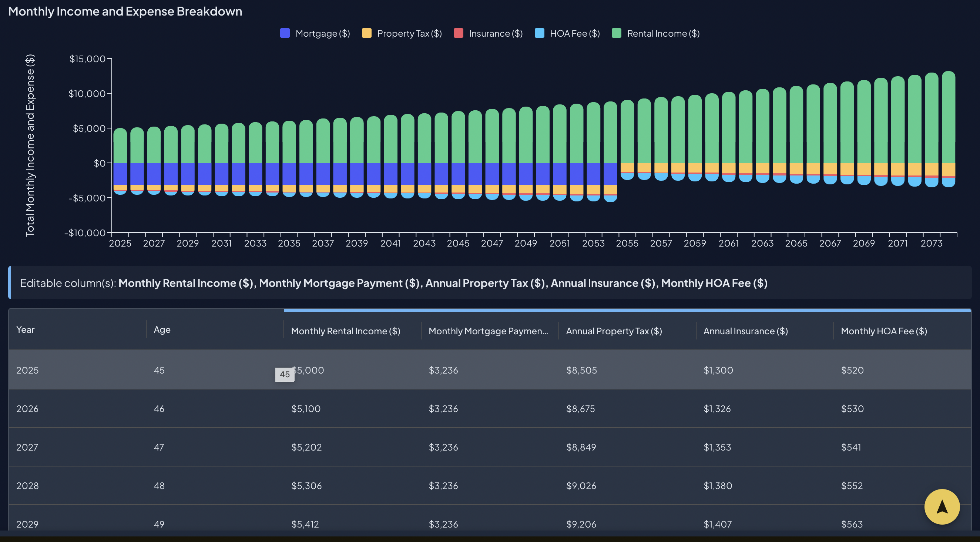
Task: Toggle the Property Tax ($) legend swatch
Action: pyautogui.click(x=366, y=33)
